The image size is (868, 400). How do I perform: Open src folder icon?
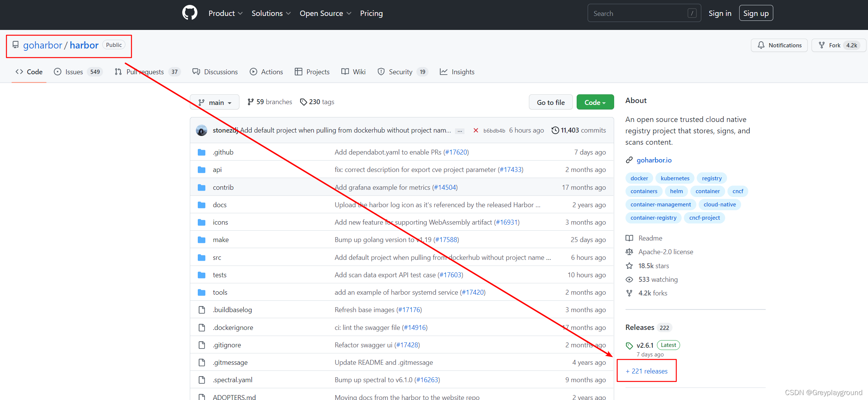point(202,258)
